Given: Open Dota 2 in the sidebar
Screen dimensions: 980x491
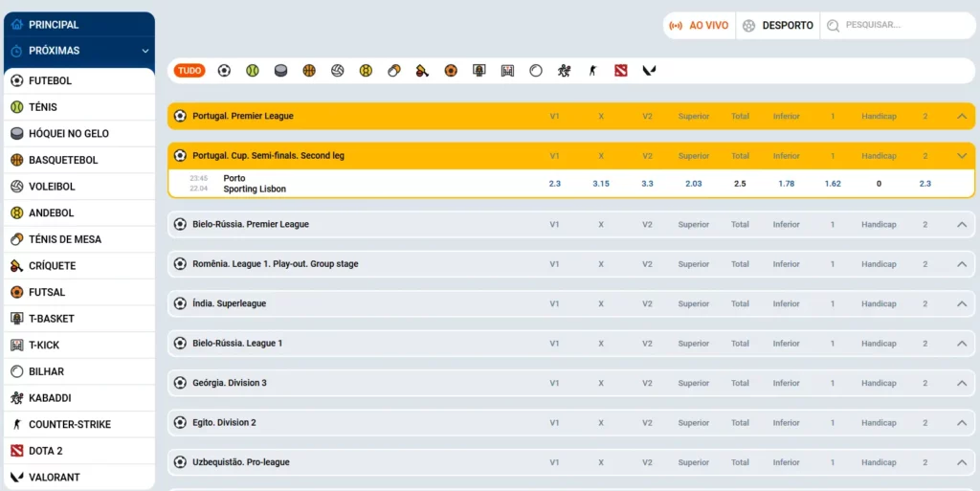Looking at the screenshot, I should (x=79, y=451).
